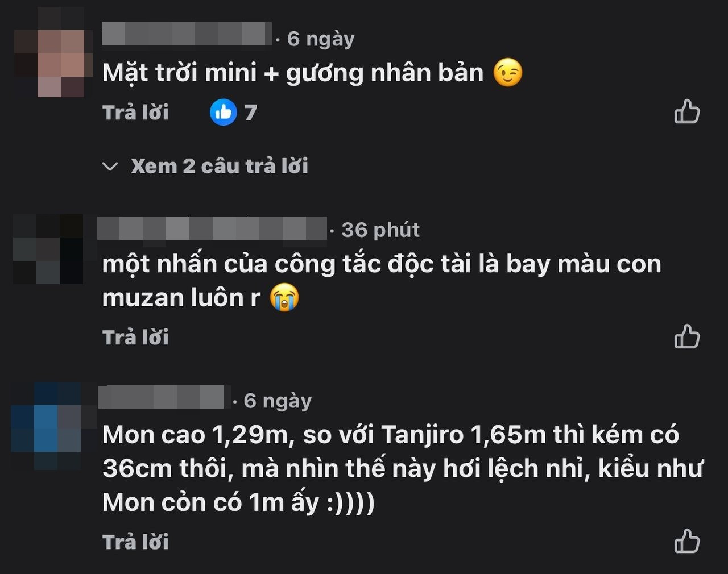Click the "36 phút" timestamp

[380, 230]
